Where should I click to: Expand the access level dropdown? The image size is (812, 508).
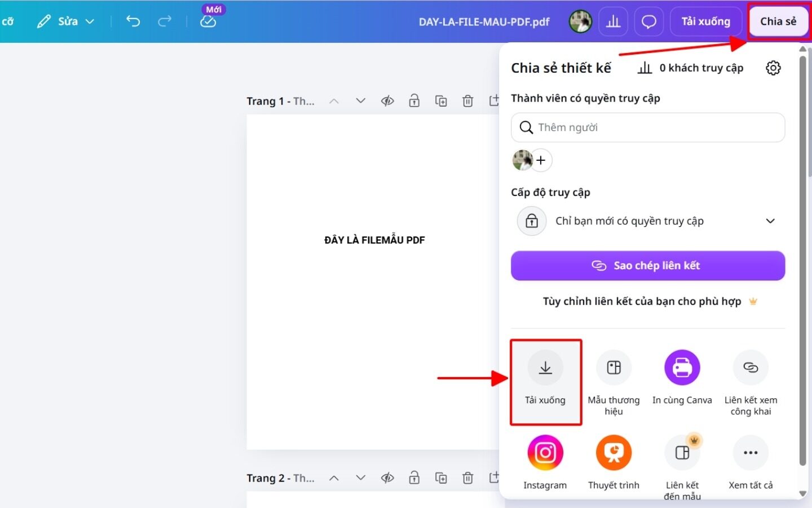click(648, 221)
